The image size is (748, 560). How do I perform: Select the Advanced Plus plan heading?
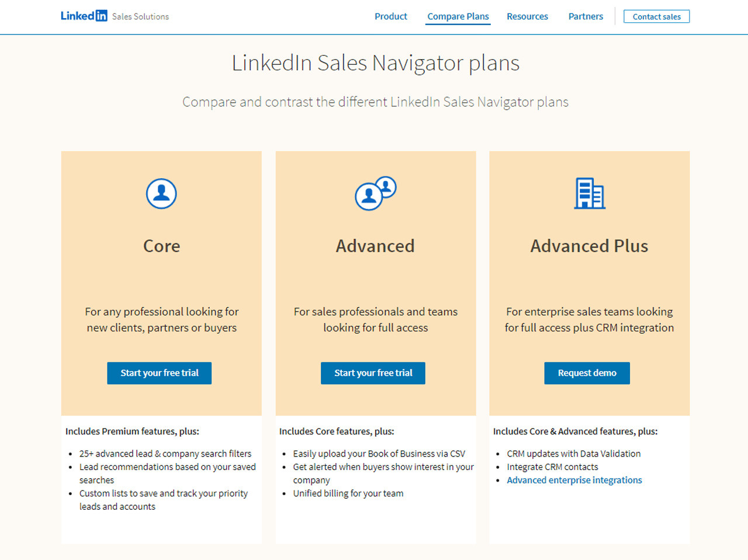[x=589, y=246]
